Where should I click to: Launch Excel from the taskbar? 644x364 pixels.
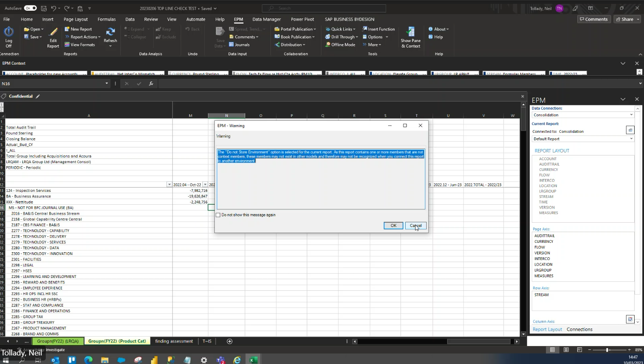253,359
